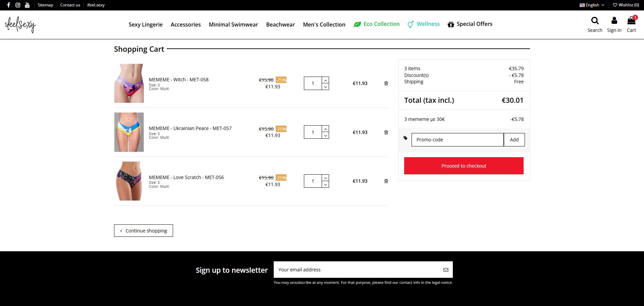Decrease quantity of Witch MET-058
This screenshot has height=306, width=644.
(325, 87)
